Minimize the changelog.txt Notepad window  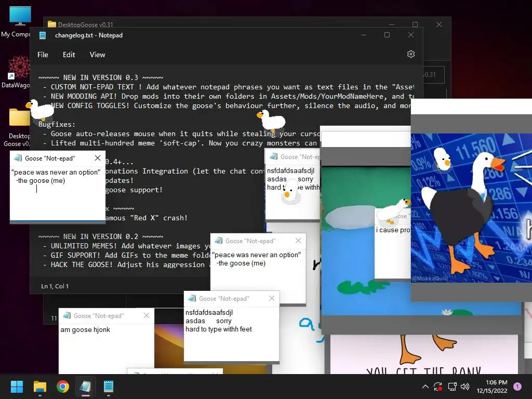(364, 35)
